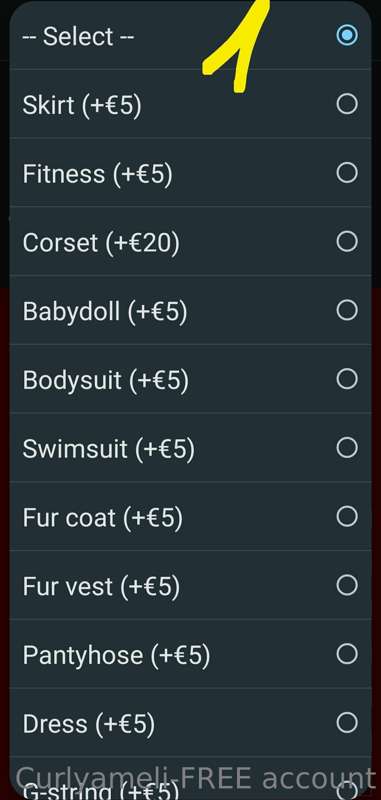Choose the Fitness (+€5) option
The width and height of the screenshot is (381, 800).
coord(190,173)
